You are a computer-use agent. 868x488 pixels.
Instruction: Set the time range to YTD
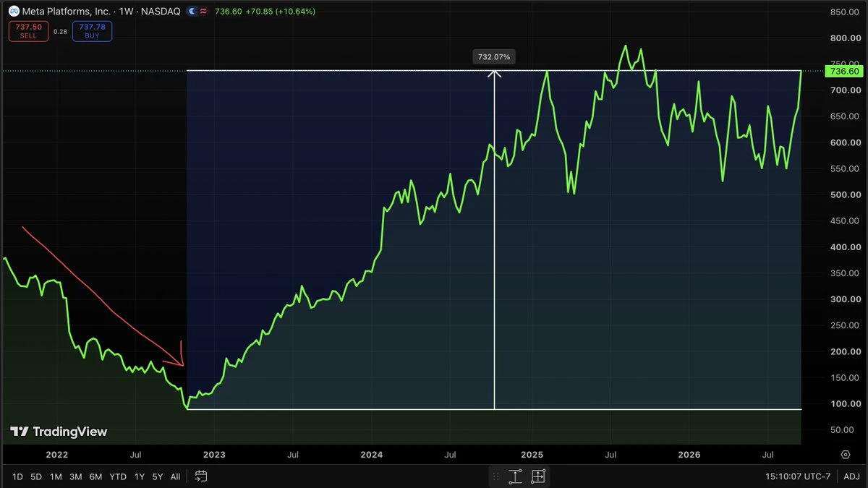tap(118, 476)
